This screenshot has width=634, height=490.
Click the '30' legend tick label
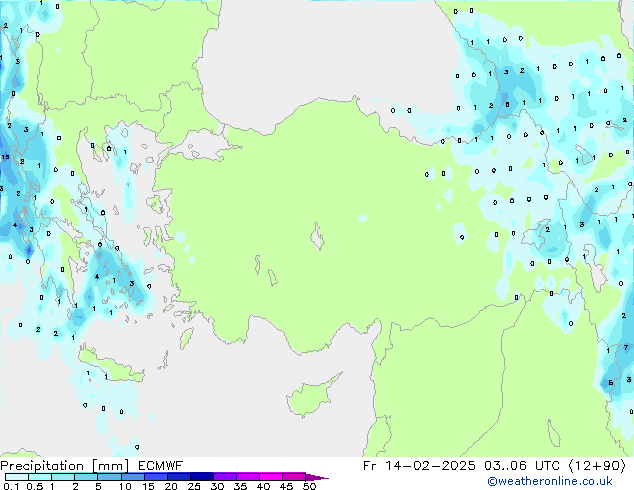pyautogui.click(x=217, y=486)
